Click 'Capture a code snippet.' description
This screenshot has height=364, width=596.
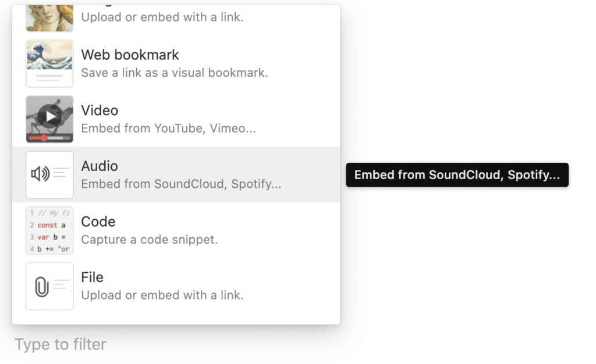pos(150,240)
